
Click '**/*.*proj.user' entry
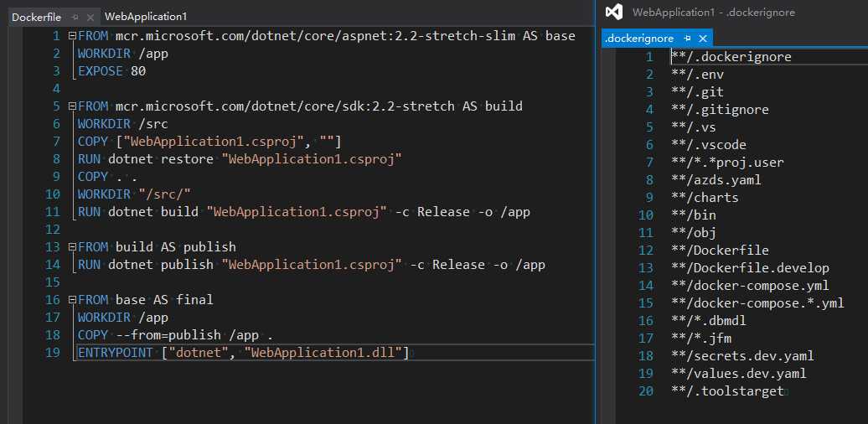tap(727, 163)
